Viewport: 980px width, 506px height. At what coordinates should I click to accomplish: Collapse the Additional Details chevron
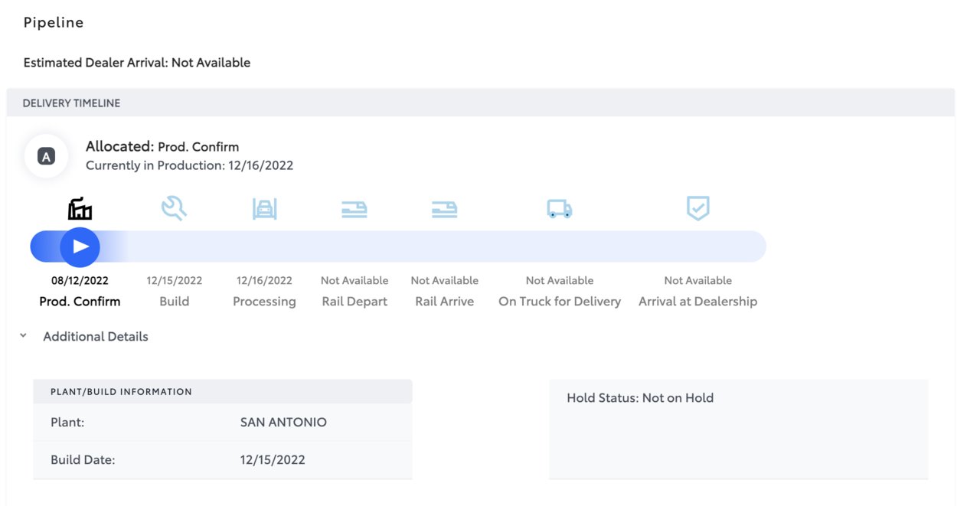[23, 336]
